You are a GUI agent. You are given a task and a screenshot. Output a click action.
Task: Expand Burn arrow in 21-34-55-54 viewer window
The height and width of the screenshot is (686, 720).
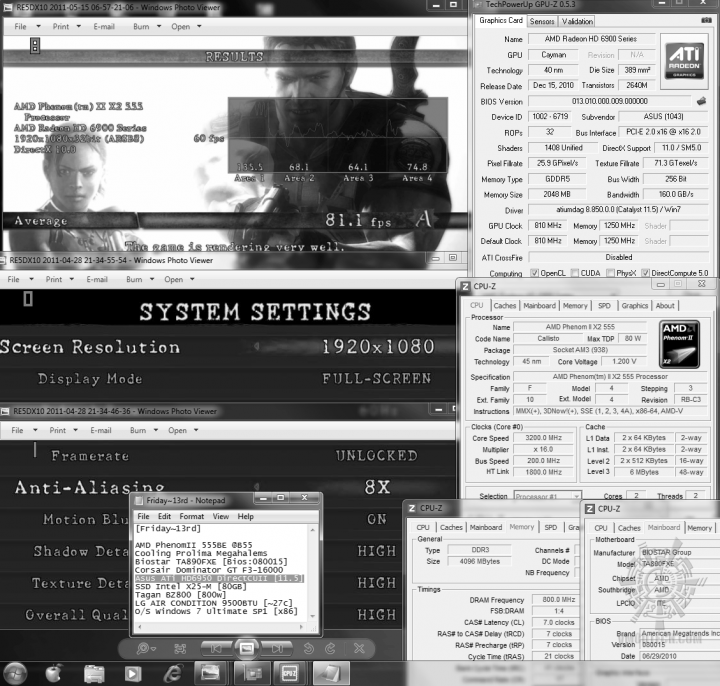click(152, 279)
